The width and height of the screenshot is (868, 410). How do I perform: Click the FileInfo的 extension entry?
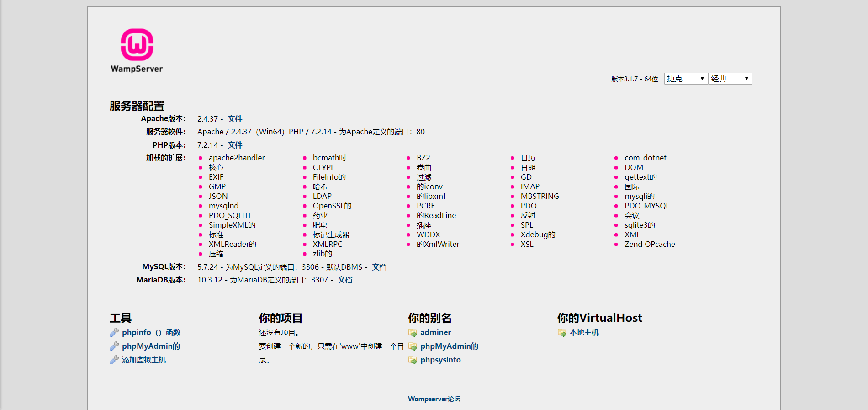point(329,177)
